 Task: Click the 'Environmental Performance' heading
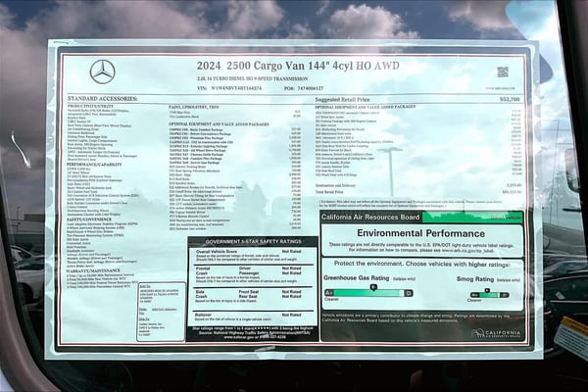(x=420, y=233)
